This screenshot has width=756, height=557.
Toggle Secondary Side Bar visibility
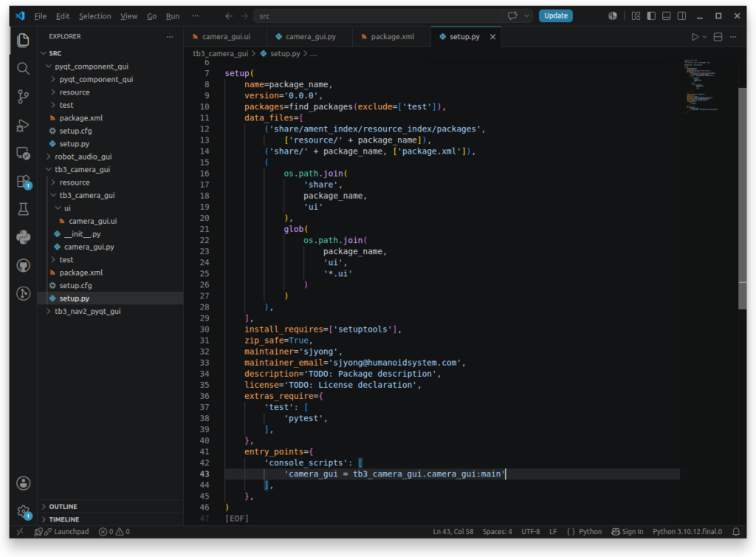(x=681, y=16)
